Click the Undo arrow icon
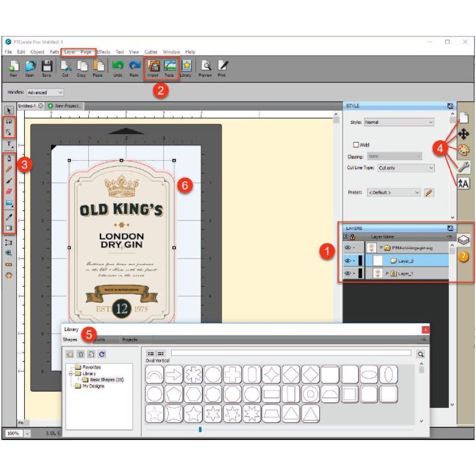 click(118, 67)
